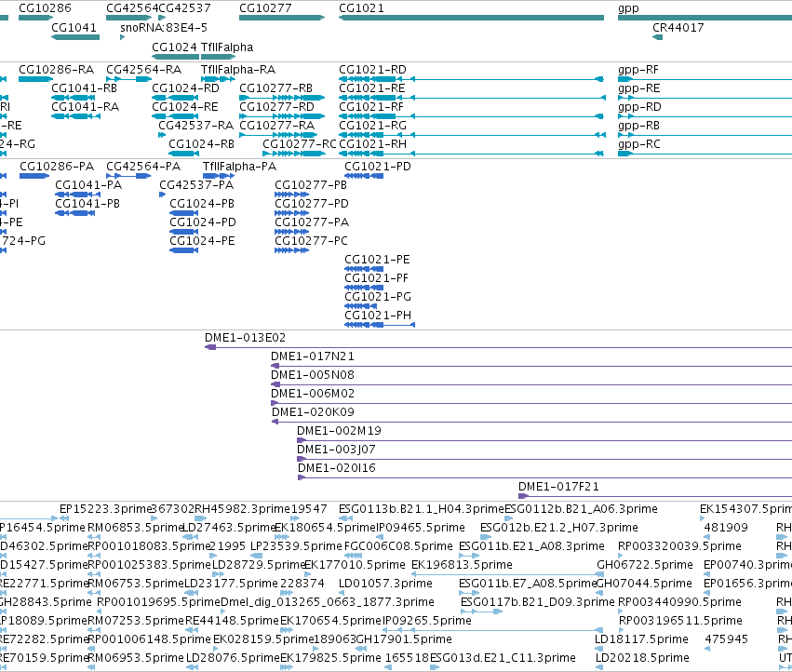Select protein CG1041-PB

coord(87,204)
